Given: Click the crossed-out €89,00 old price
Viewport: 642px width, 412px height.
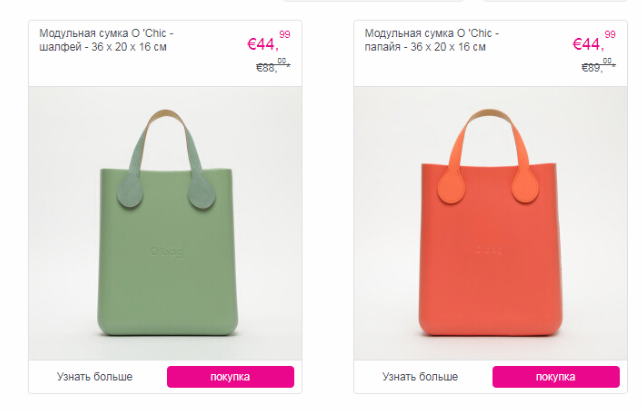Looking at the screenshot, I should pyautogui.click(x=599, y=66).
